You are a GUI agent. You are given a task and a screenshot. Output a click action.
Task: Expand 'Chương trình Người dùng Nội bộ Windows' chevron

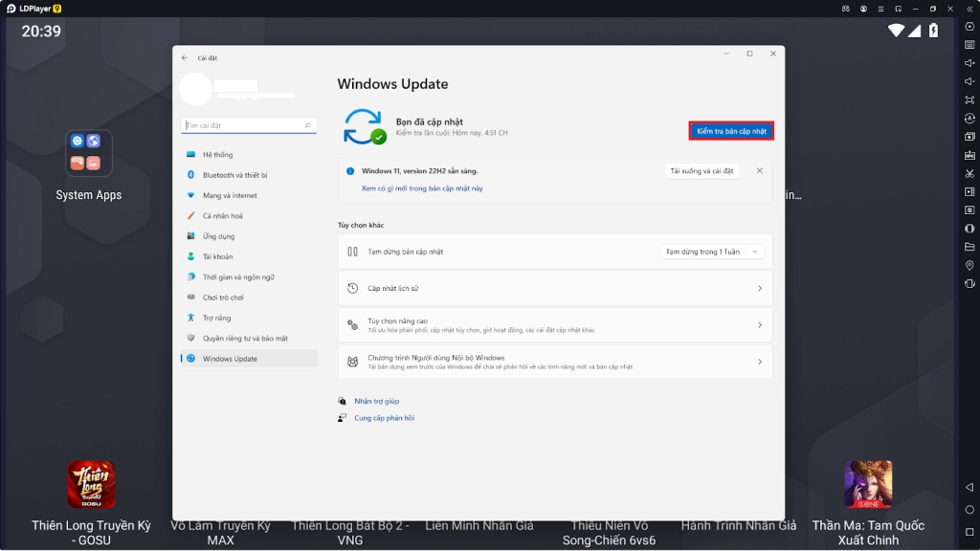(x=760, y=363)
